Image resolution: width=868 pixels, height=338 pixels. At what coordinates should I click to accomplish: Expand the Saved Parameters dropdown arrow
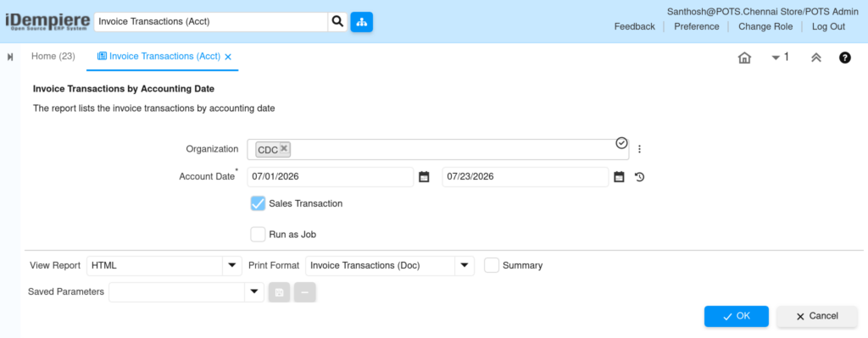tap(254, 291)
